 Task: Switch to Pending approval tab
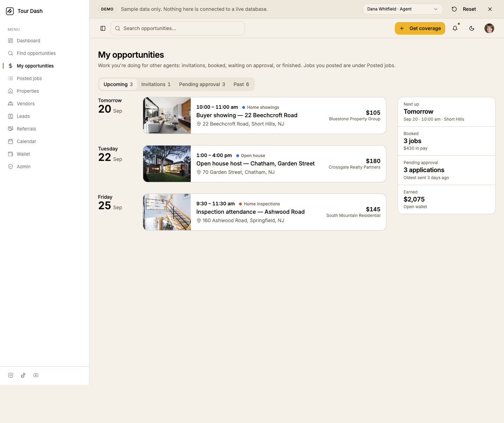click(202, 84)
